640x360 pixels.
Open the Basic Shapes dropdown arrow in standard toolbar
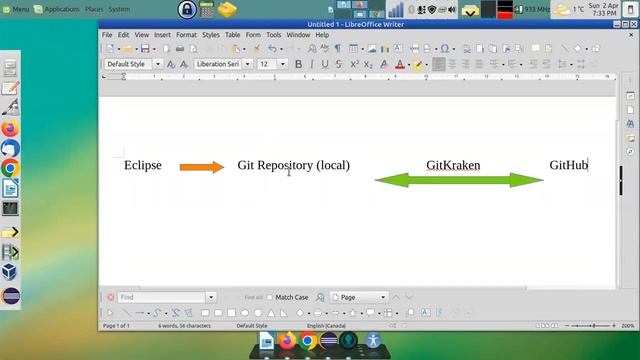point(587,49)
